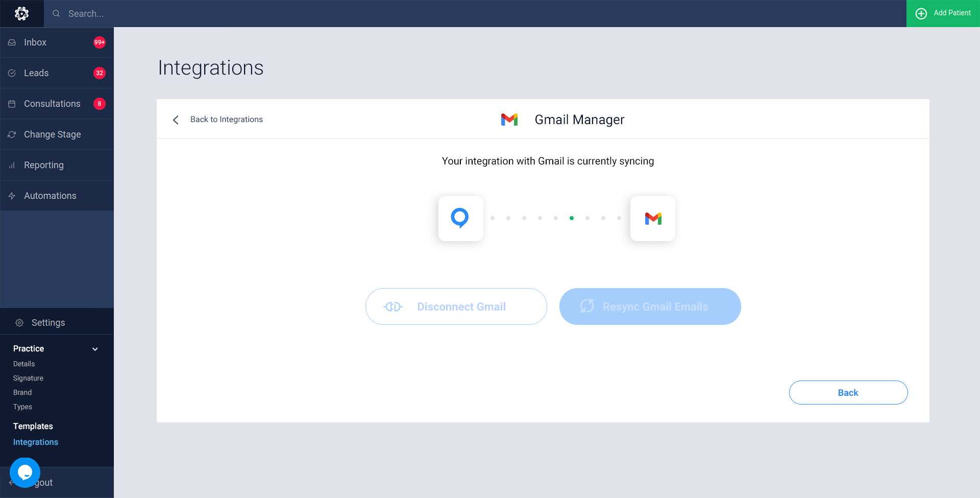The width and height of the screenshot is (980, 498).
Task: Open Inbox in the sidebar
Action: [x=57, y=42]
